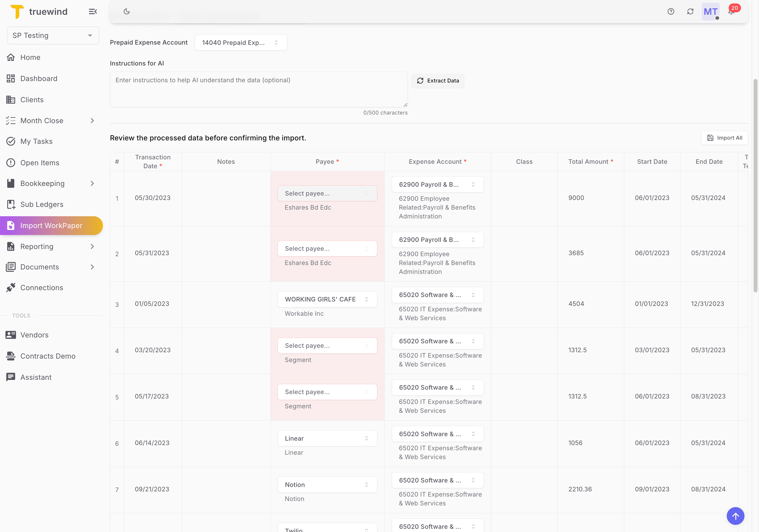Click the Import All button
Viewport: 759px width, 532px height.
[x=724, y=137]
